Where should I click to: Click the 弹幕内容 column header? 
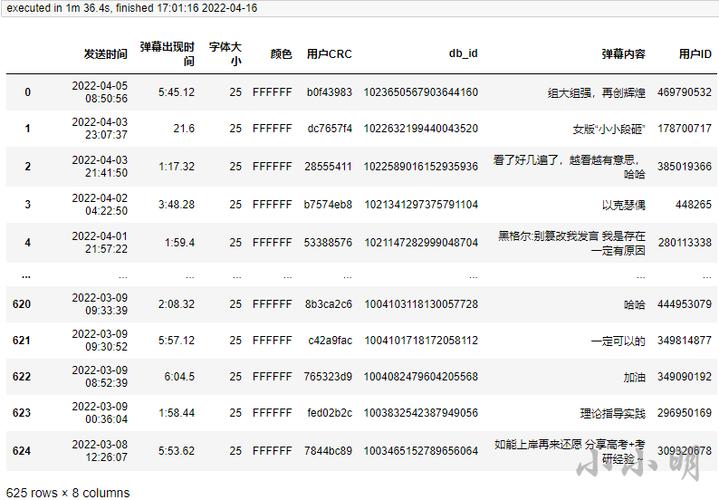[624, 54]
